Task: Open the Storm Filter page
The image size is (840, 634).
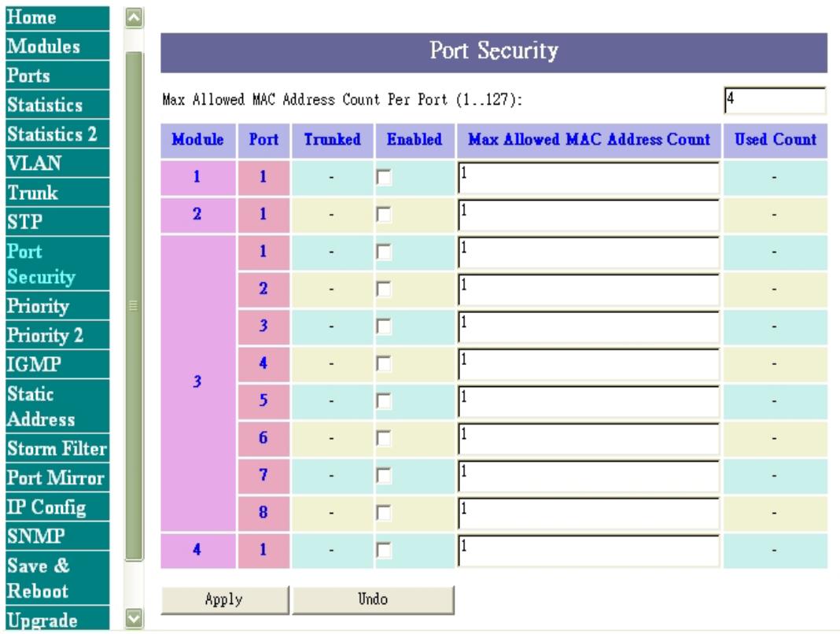Action: (57, 448)
